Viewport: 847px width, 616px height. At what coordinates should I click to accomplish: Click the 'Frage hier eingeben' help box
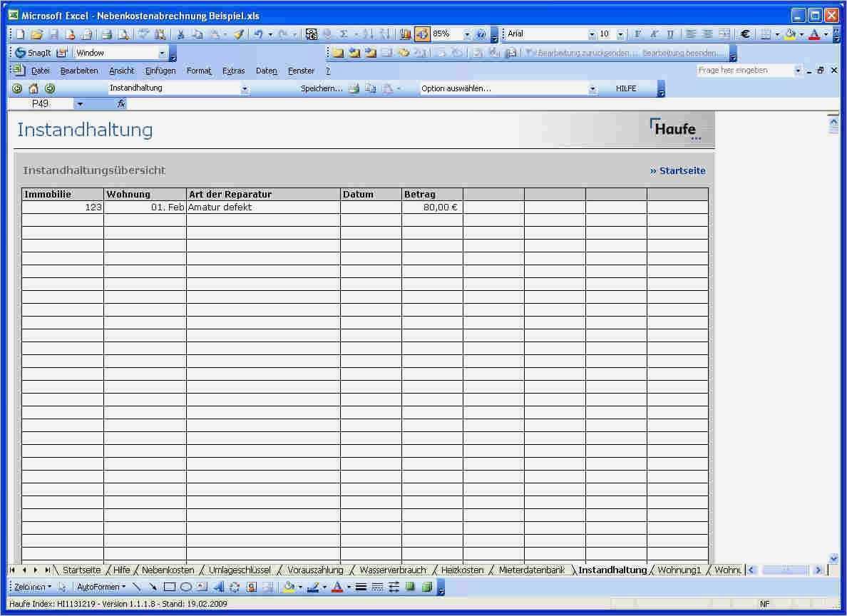[x=744, y=71]
